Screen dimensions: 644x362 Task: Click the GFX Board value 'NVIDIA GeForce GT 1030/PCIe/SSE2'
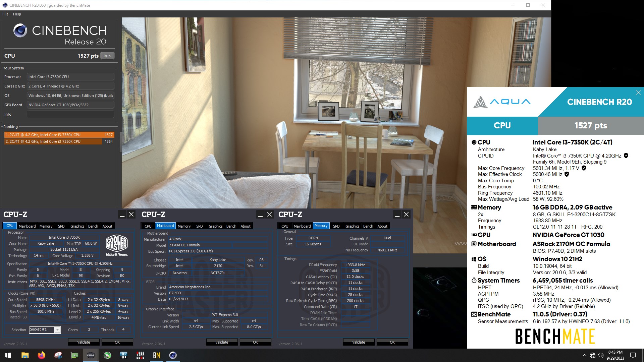click(x=70, y=105)
